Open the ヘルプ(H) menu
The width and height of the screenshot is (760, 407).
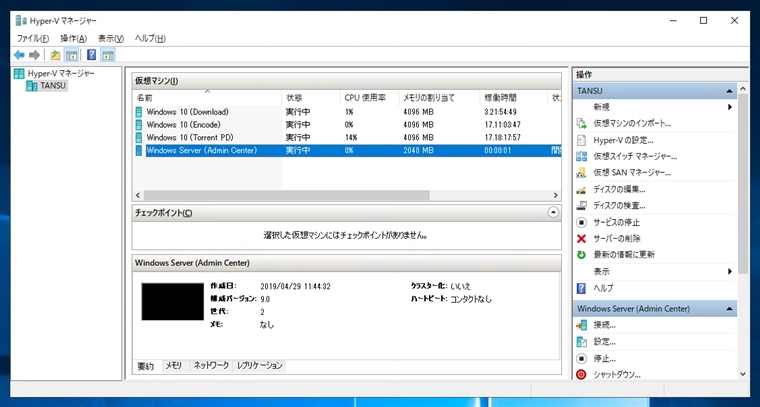tap(150, 38)
